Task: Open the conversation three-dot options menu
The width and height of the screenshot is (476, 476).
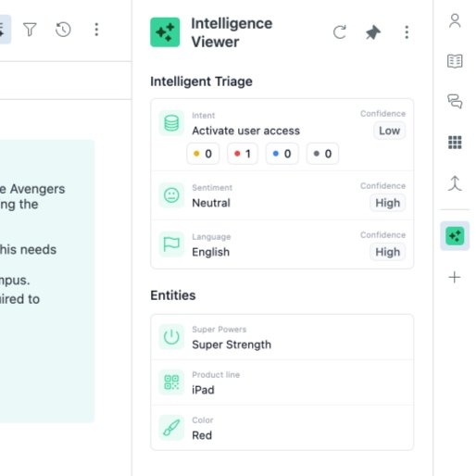Action: (x=96, y=30)
